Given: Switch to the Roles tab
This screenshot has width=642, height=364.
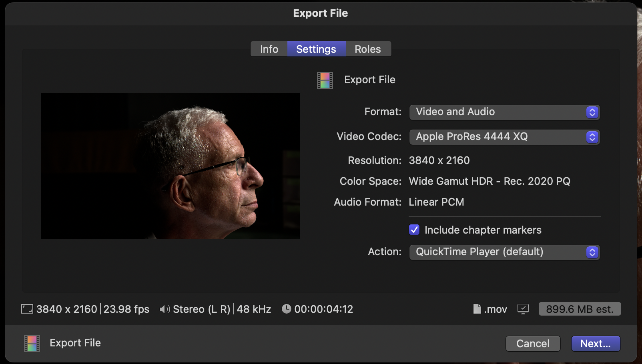Looking at the screenshot, I should [367, 49].
